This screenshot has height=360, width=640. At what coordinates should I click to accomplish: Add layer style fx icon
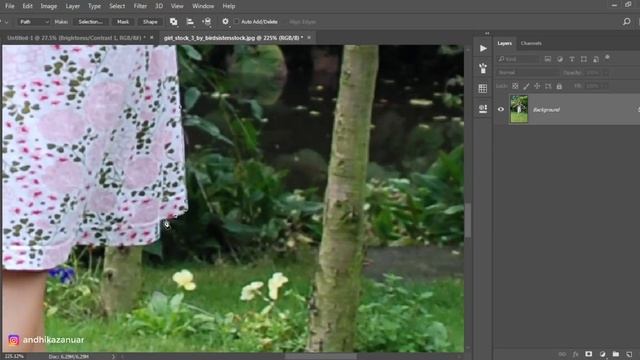pos(576,354)
